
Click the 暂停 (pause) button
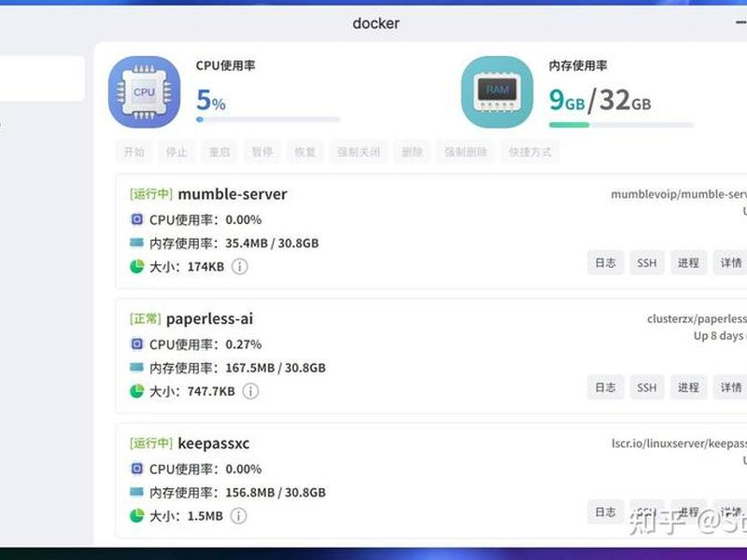click(x=262, y=152)
